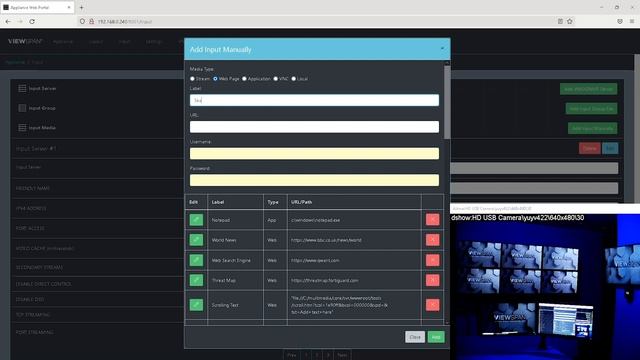Click the green Add Input Manually button
Image resolution: width=640 pixels, height=360 pixels.
pos(593,128)
